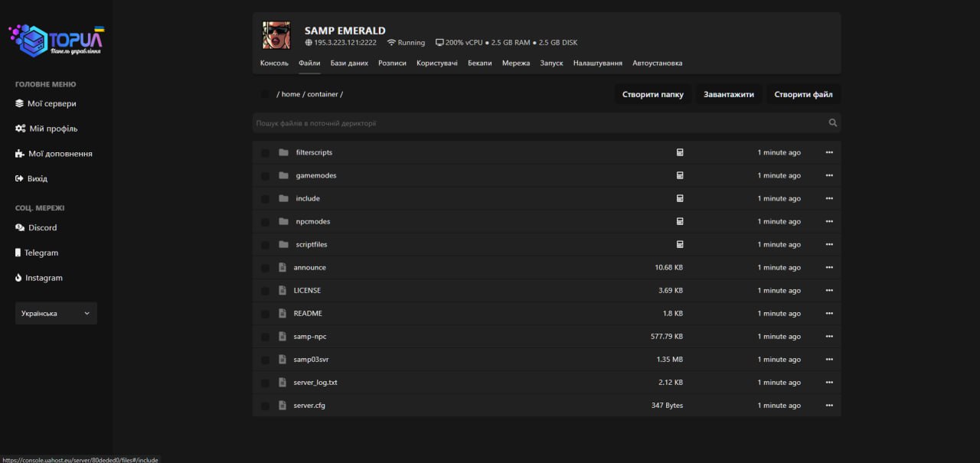Click the SAMP EMERALD server avatar thumbnail
980x463 pixels.
276,35
